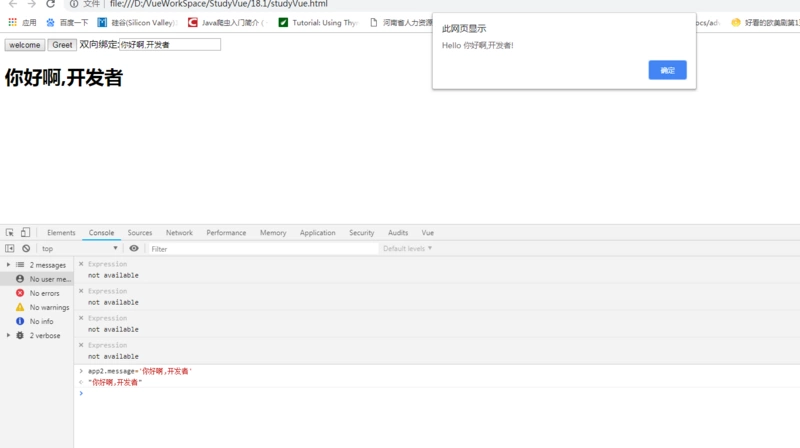This screenshot has height=448, width=800.
Task: Click the browser reload icon
Action: 50,4
